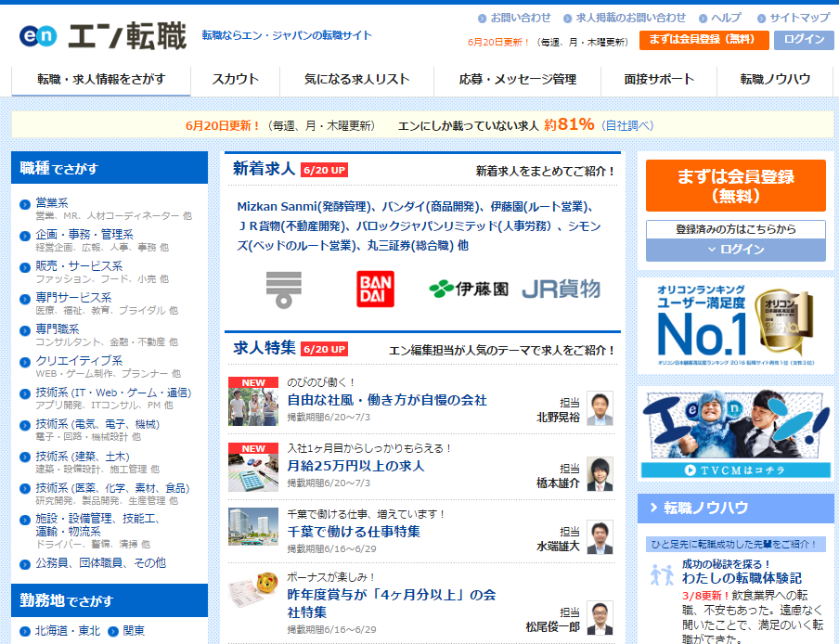The width and height of the screenshot is (839, 644).
Task: Open the 求人掲載のお問い合わせ link
Action: coord(630,19)
